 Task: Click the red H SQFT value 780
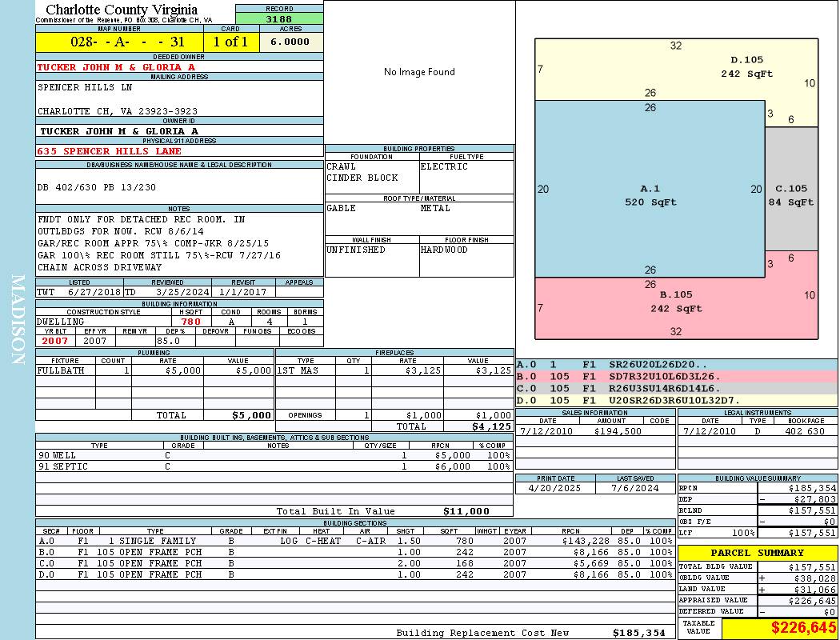coord(190,322)
